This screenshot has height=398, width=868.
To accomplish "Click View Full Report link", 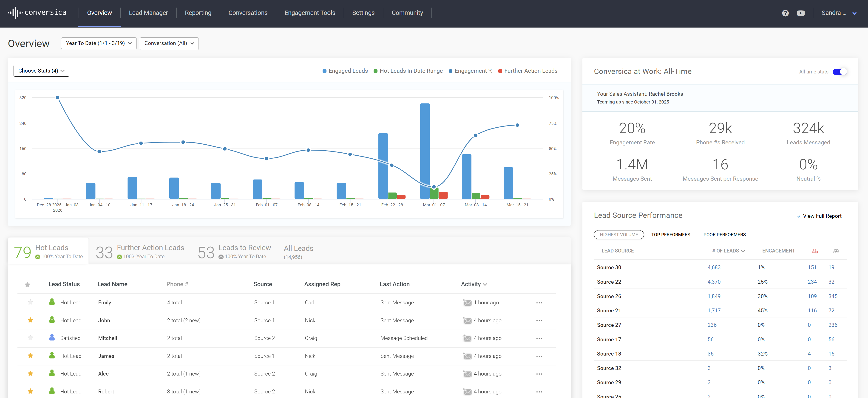I will tap(822, 216).
